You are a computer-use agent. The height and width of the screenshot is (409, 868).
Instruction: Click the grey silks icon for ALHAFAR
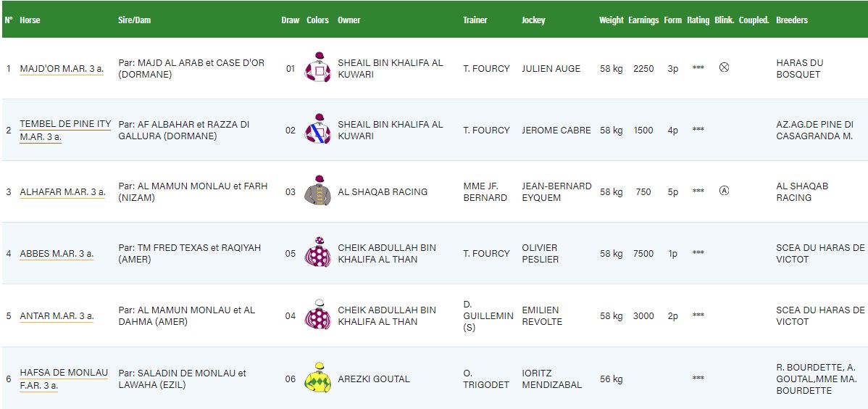coord(318,191)
